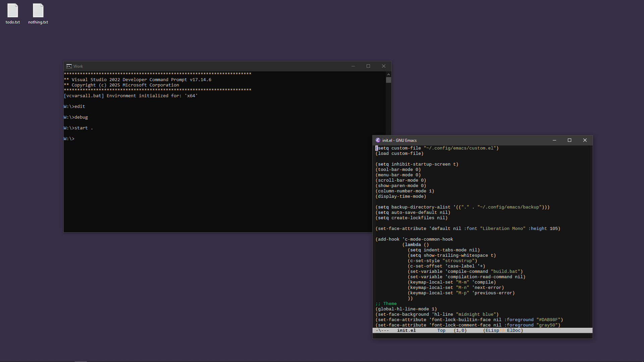
Task: Click the keymap-local-set "M-p" previous-error line
Action: (461, 293)
